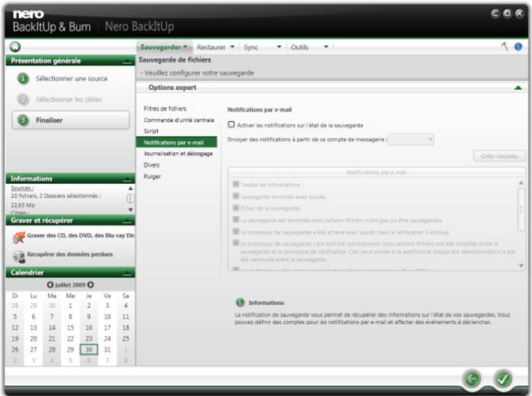Click the Graver des CD disc icon
Image resolution: width=532 pixels, height=396 pixels.
pyautogui.click(x=19, y=238)
